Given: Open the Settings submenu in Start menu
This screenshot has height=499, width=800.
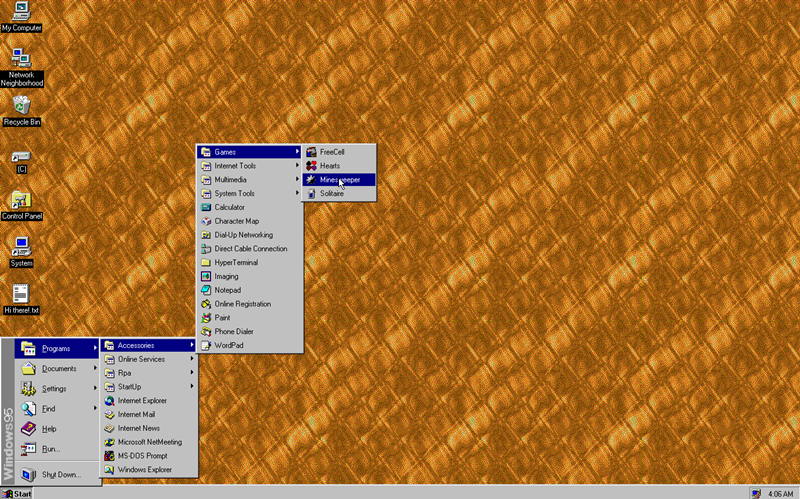Looking at the screenshot, I should click(54, 389).
